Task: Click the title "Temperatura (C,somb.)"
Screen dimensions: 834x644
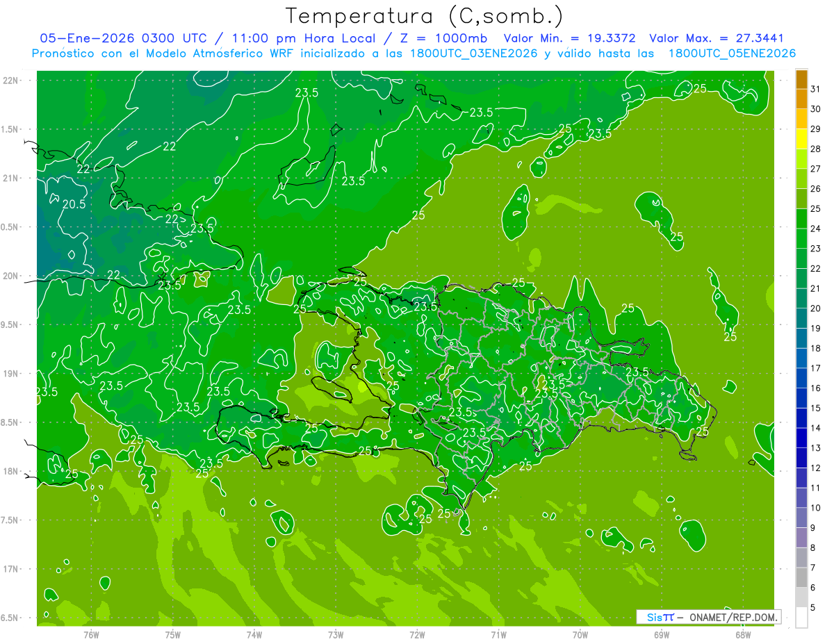Action: 425,16
